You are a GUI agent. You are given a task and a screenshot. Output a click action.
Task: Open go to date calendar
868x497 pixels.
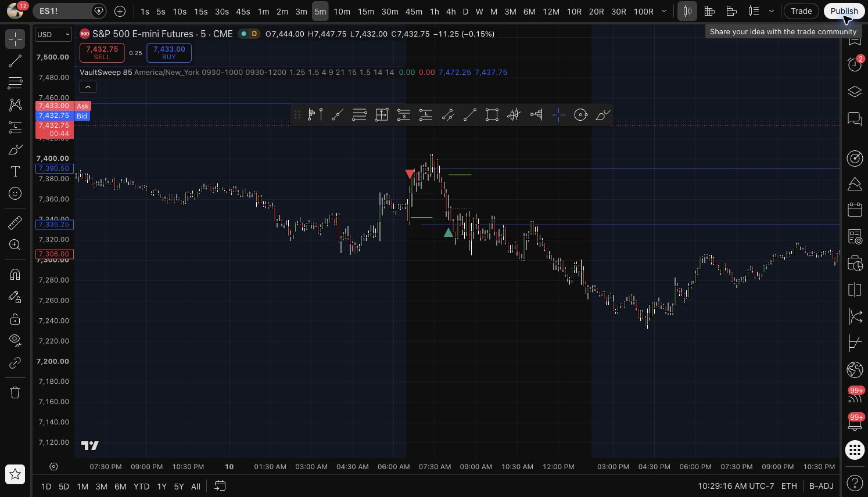[220, 486]
